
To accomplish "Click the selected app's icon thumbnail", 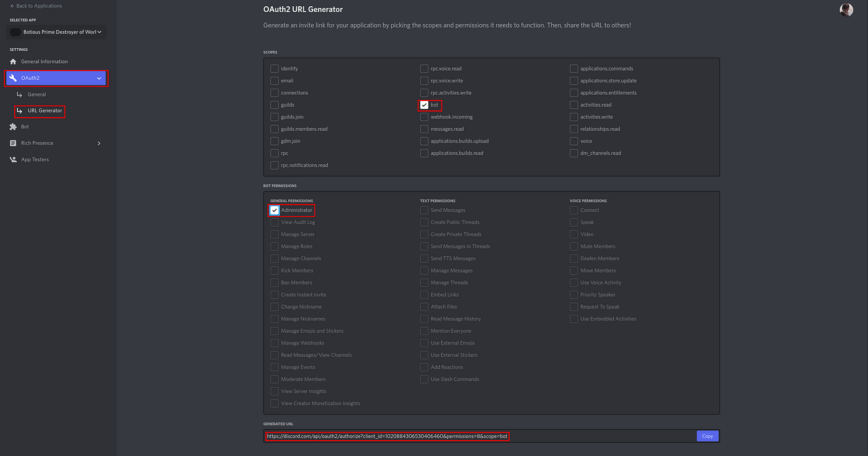I will click(x=15, y=32).
